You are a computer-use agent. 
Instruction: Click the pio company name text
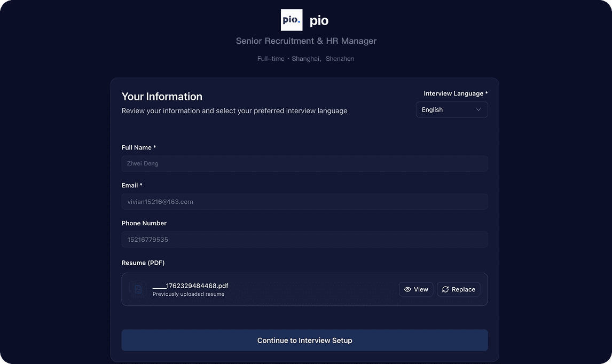[319, 21]
